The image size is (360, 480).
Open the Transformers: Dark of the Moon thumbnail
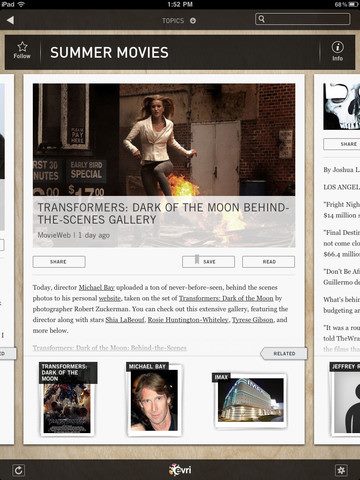click(68, 399)
